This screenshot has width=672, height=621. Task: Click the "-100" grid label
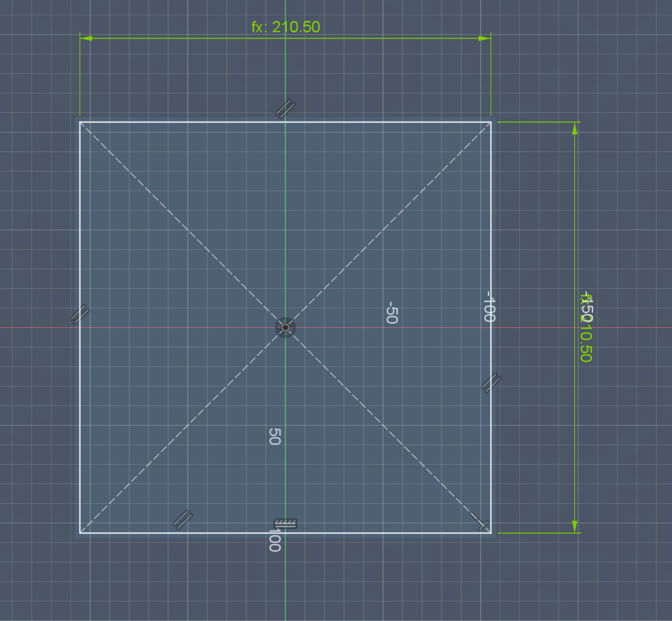489,306
